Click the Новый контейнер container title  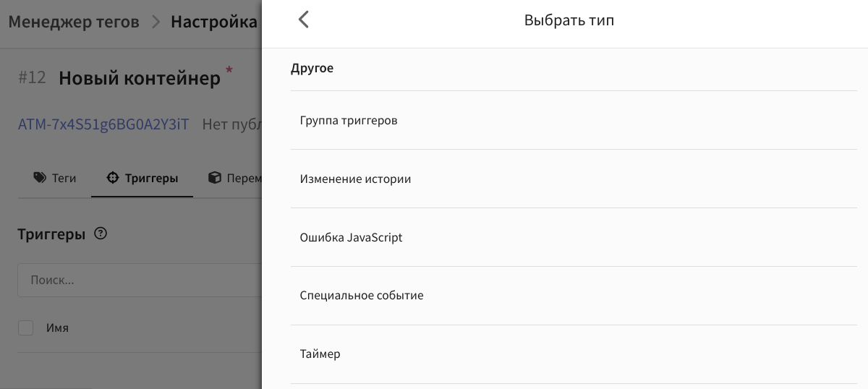[140, 78]
